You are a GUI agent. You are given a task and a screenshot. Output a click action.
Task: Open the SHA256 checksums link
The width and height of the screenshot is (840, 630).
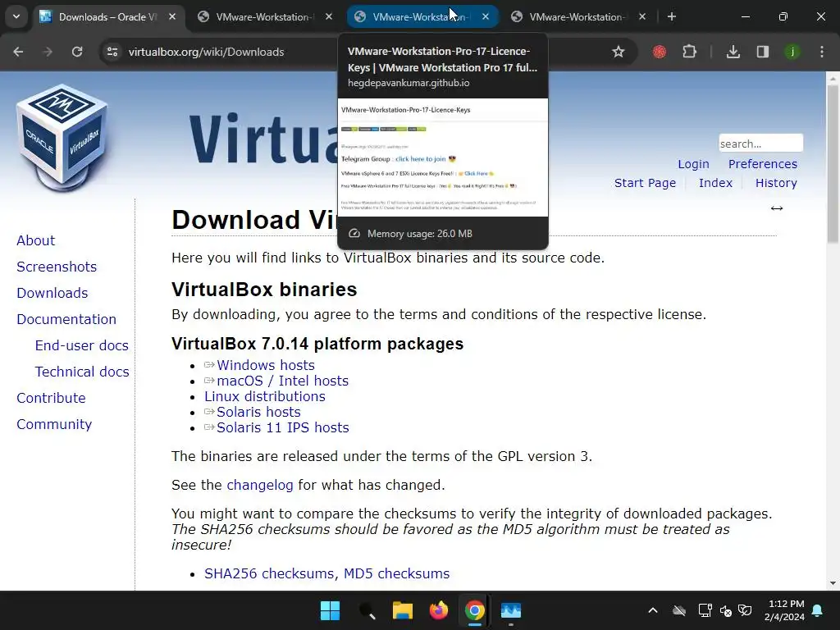(x=268, y=573)
